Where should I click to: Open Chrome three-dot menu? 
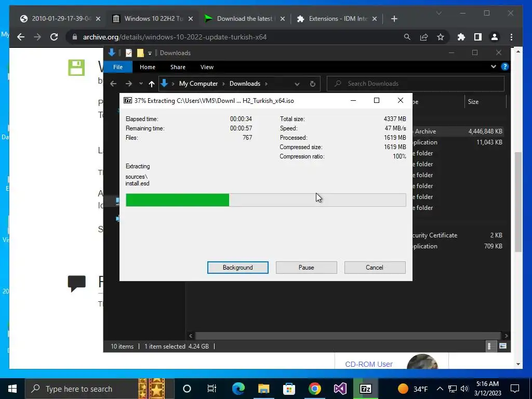pos(511,37)
